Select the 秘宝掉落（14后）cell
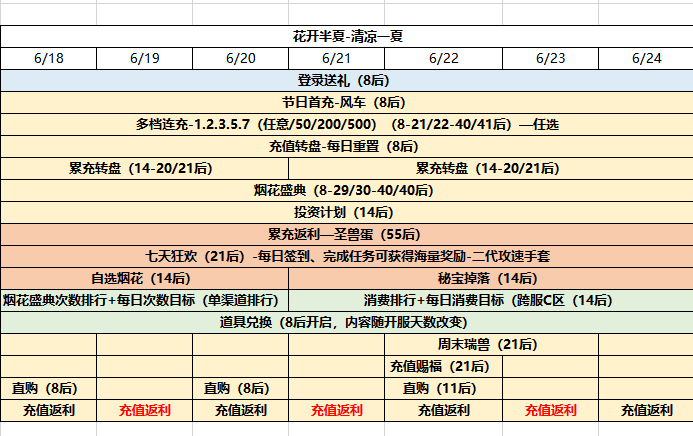This screenshot has width=693, height=436. (491, 278)
